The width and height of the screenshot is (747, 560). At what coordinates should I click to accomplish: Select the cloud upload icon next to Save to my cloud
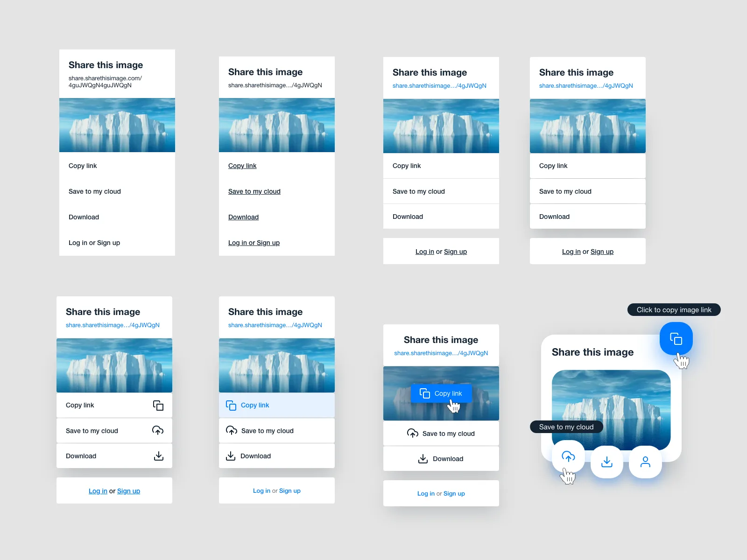(x=159, y=430)
